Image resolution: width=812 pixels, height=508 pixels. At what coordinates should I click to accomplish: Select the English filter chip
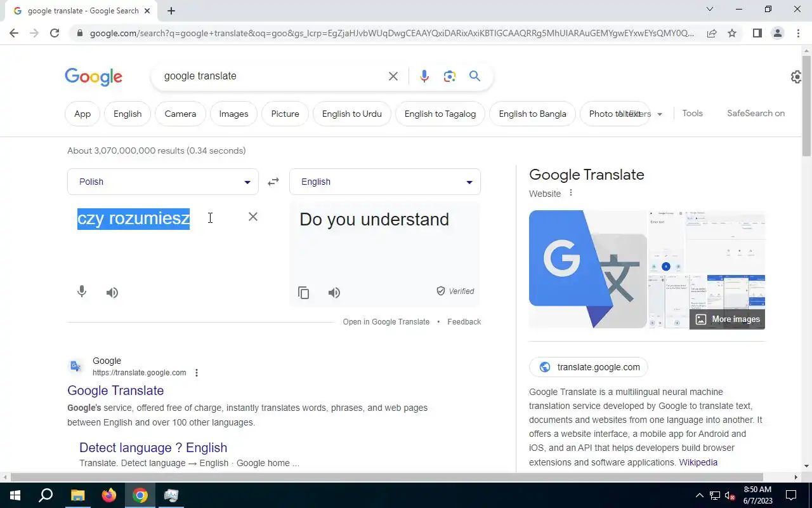[x=128, y=114]
